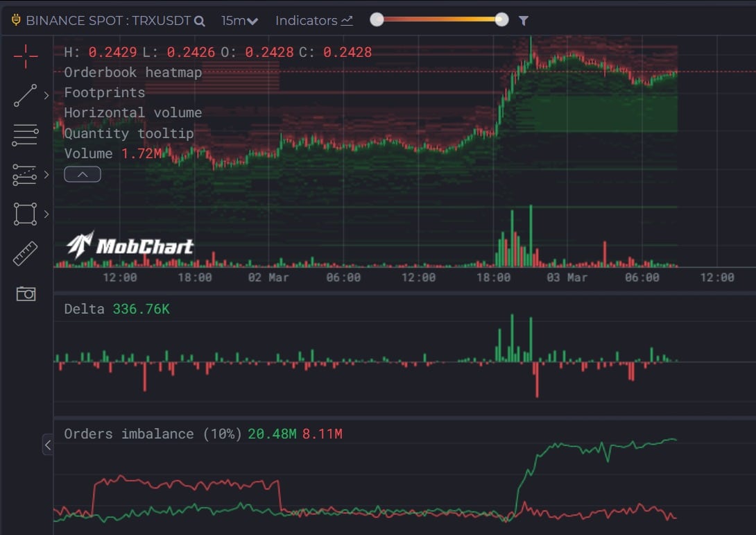The height and width of the screenshot is (535, 756).
Task: Select the ruler measurement tool
Action: [25, 253]
